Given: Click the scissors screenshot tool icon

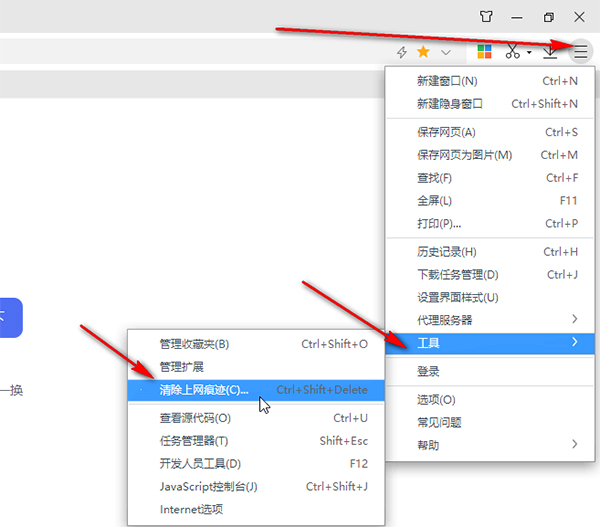Looking at the screenshot, I should coord(512,51).
